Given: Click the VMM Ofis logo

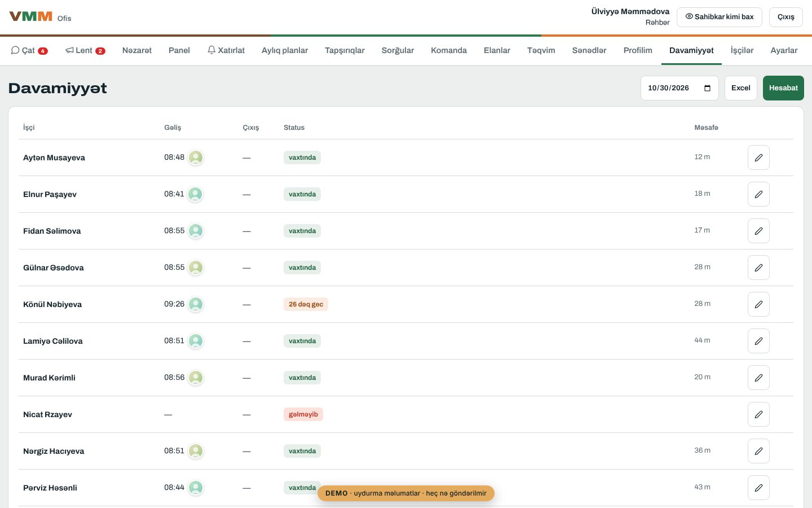Looking at the screenshot, I should pyautogui.click(x=40, y=17).
